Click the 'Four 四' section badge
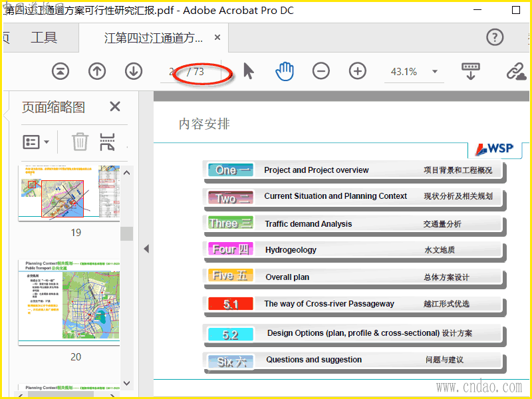The height and width of the screenshot is (399, 532). [230, 249]
